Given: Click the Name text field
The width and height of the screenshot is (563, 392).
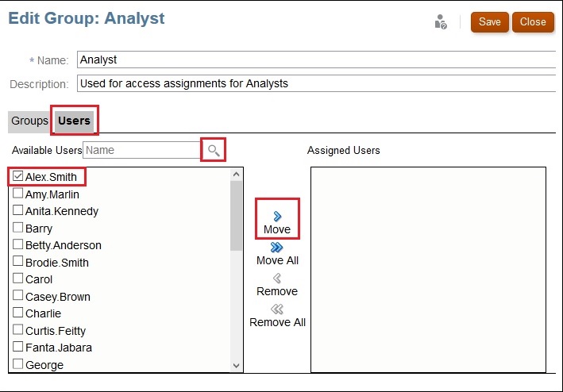Looking at the screenshot, I should click(x=316, y=60).
